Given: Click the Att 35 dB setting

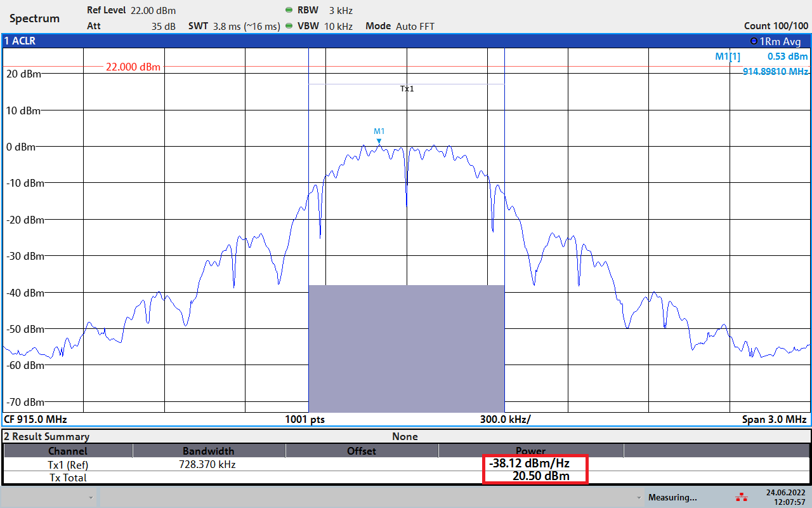Looking at the screenshot, I should pos(131,26).
